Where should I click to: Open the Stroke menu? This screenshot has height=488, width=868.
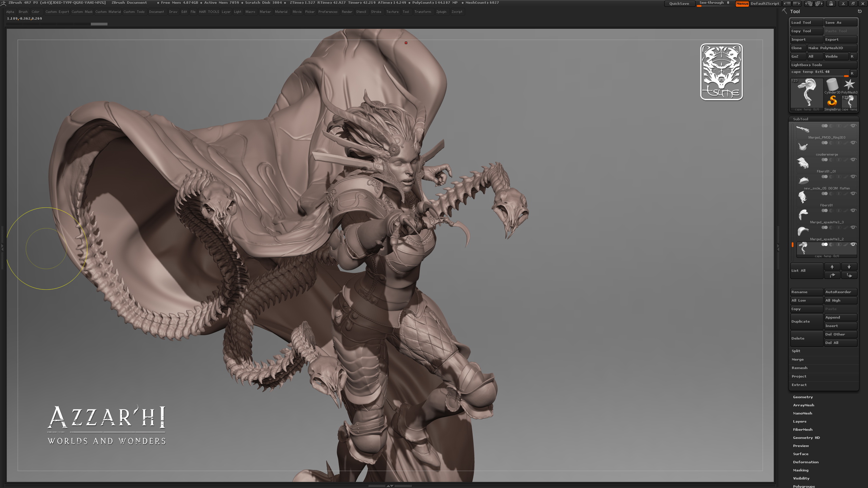tap(376, 12)
